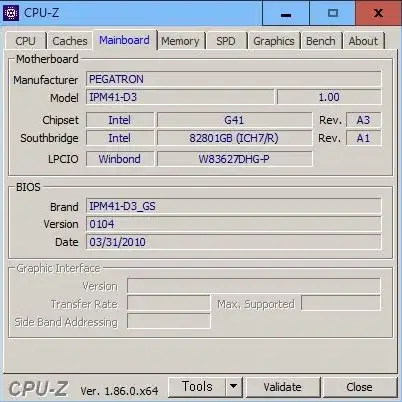
Task: Click the Close button at the bottom
Action: click(x=359, y=387)
